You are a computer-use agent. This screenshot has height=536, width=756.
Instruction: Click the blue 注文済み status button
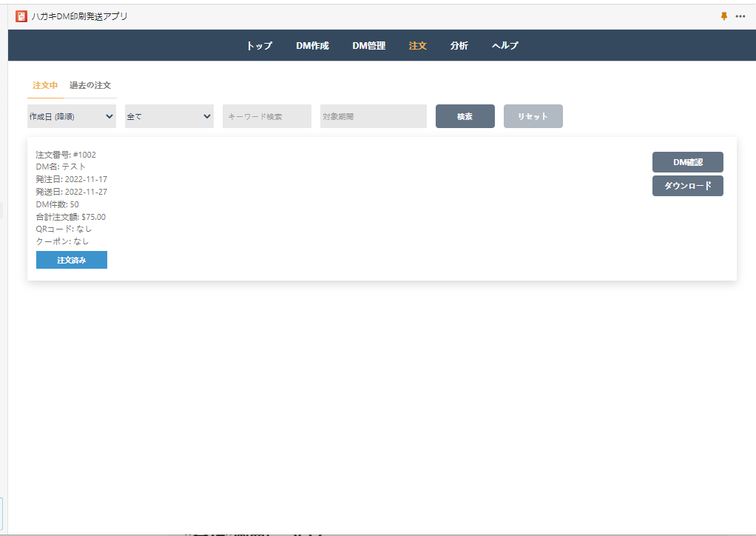pyautogui.click(x=72, y=260)
